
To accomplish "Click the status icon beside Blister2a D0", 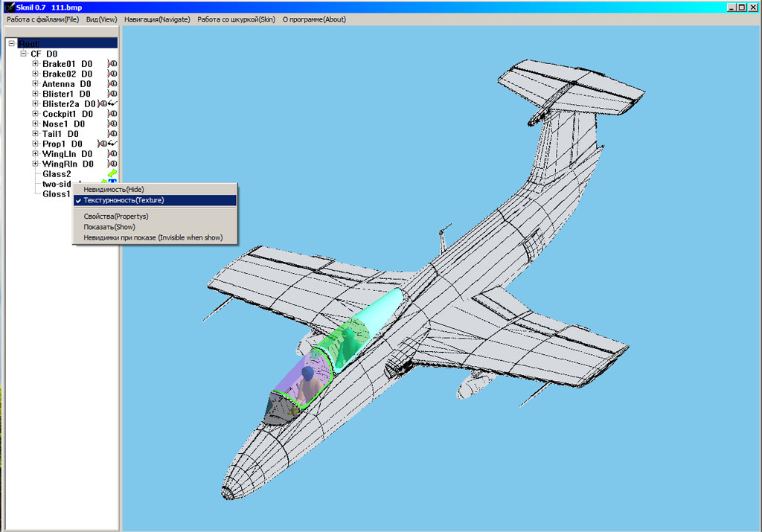I will point(107,103).
